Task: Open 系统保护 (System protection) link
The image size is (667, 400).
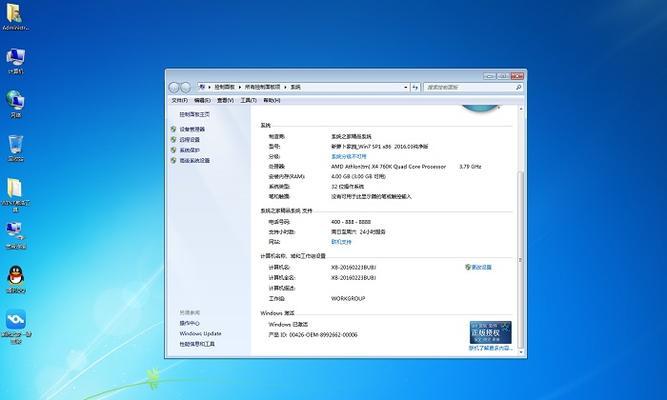Action: (189, 150)
